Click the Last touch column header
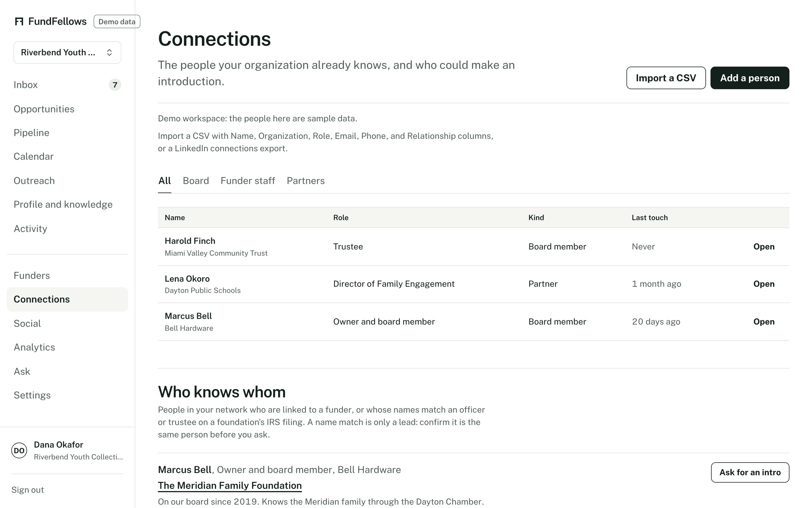Viewport: 812px width, 508px height. (650, 218)
